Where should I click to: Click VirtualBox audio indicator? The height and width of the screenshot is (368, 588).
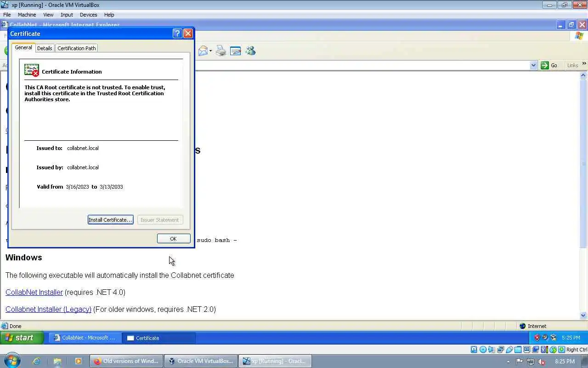pos(492,350)
